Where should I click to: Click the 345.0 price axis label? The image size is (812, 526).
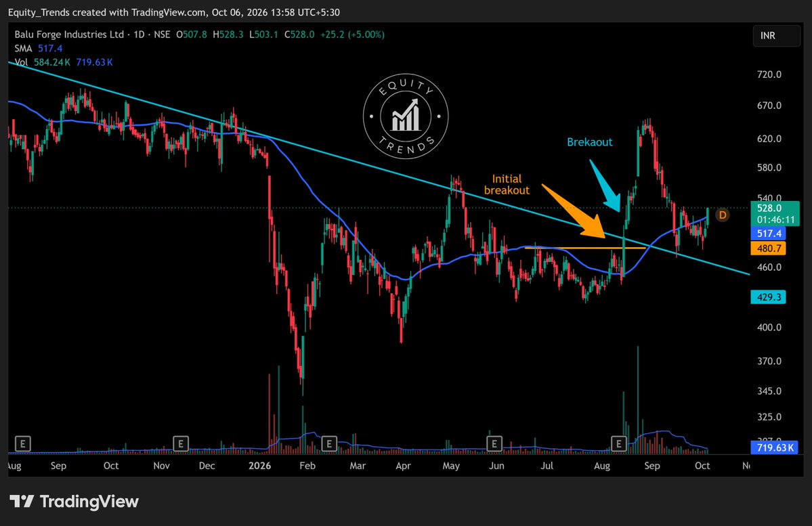[769, 391]
